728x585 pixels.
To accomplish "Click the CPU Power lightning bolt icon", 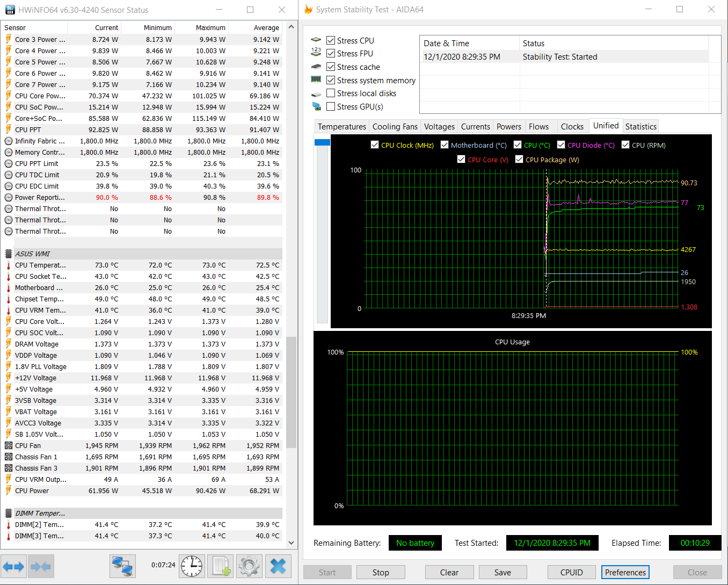I will pyautogui.click(x=8, y=490).
